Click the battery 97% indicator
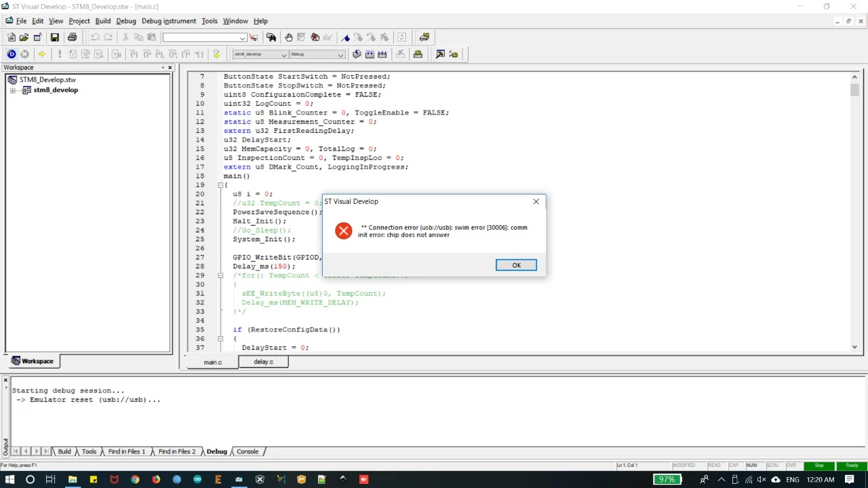Viewport: 868px width, 488px height. coord(667,479)
